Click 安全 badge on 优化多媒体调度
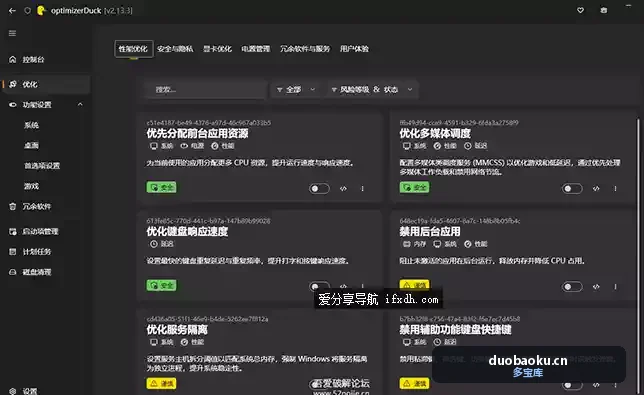The height and width of the screenshot is (395, 644). pos(414,187)
